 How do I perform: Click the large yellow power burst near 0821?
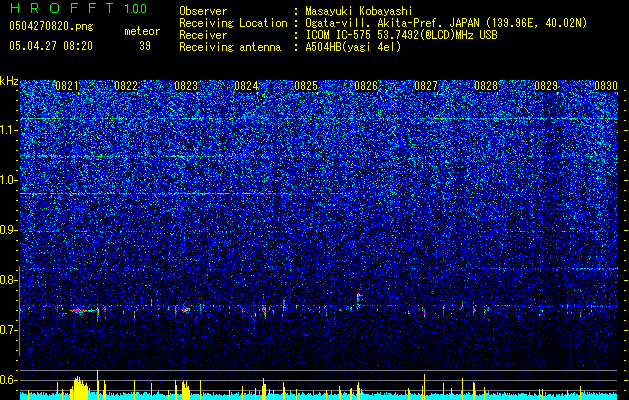pos(80,386)
